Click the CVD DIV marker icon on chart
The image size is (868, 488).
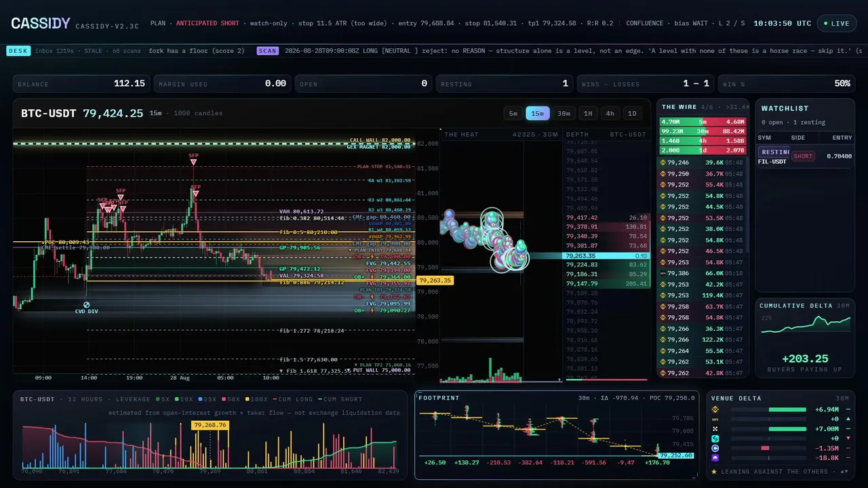(86, 305)
